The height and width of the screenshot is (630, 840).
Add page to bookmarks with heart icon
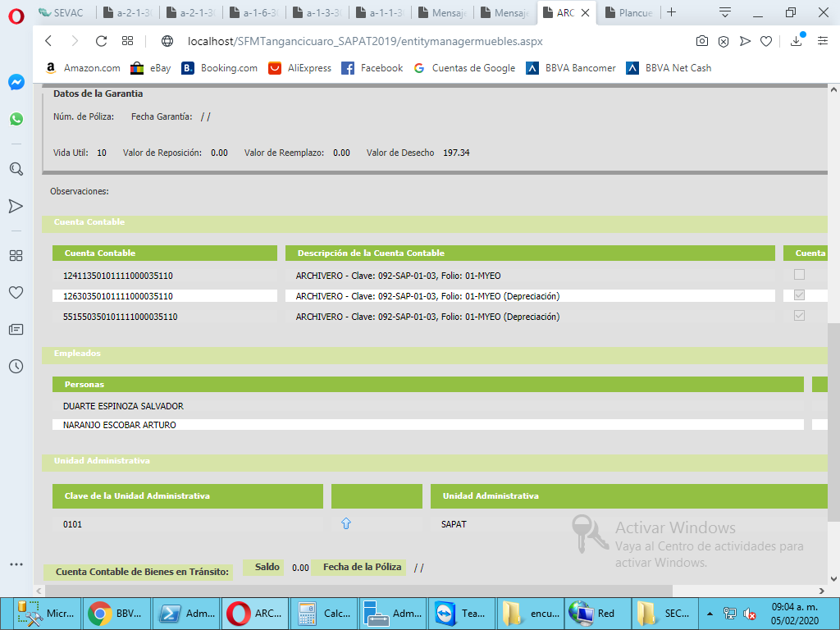pos(766,41)
